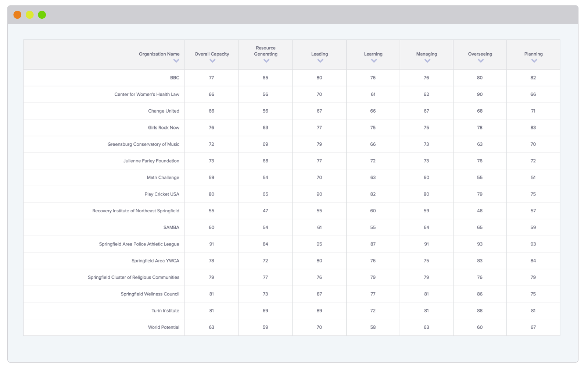Open the Girls Rock Now row
The height and width of the screenshot is (368, 588).
[164, 128]
